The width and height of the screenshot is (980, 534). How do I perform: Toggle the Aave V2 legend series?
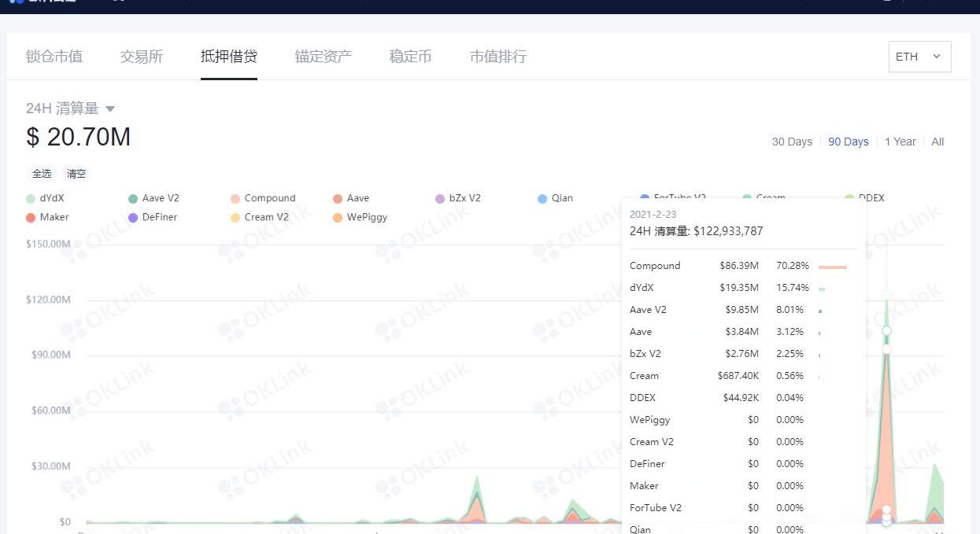point(153,198)
